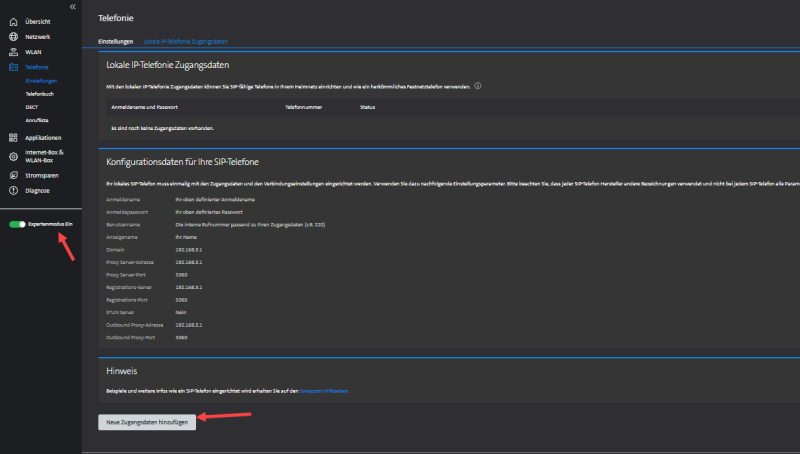The height and width of the screenshot is (454, 800).
Task: Switch to the Einstellungen tab
Action: [x=116, y=42]
